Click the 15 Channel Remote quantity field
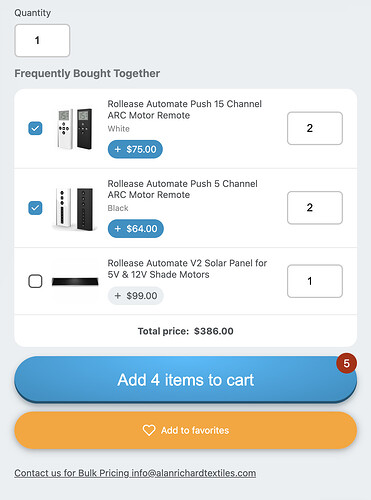Viewport: 371px width, 500px height. click(315, 128)
